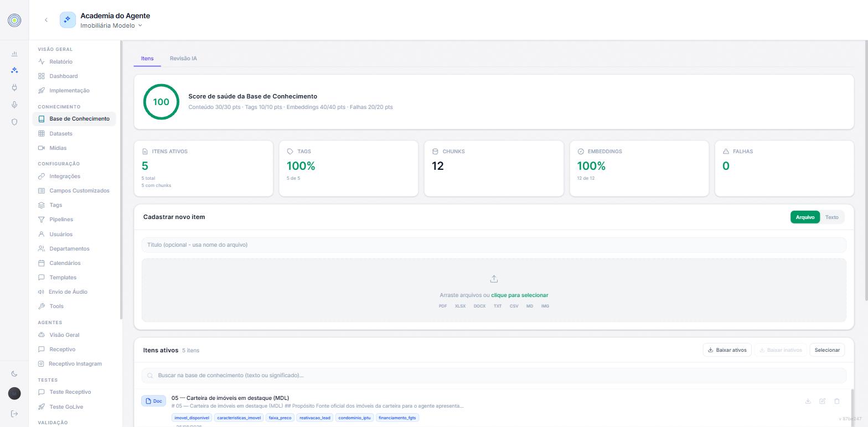Click the reativacao_lead tag
The width and height of the screenshot is (868, 427).
point(314,418)
